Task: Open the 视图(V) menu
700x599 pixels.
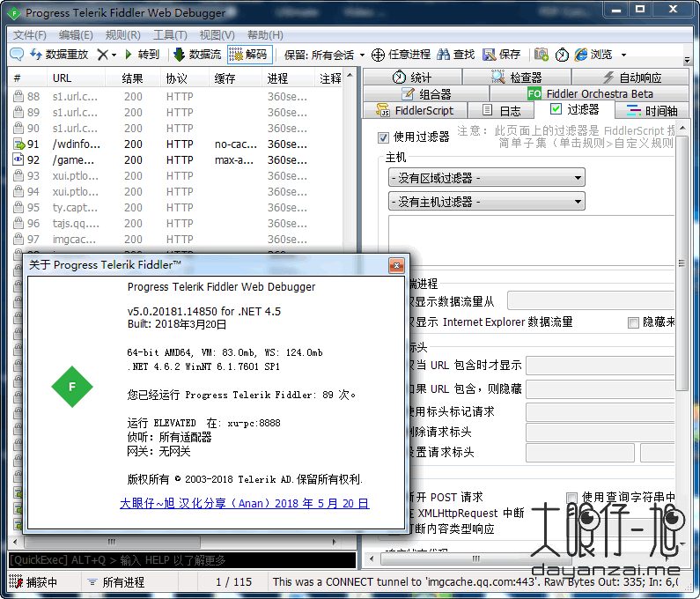Action: [x=217, y=35]
